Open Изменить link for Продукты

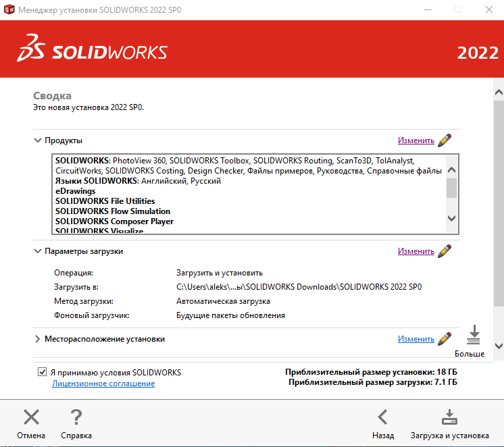point(416,140)
